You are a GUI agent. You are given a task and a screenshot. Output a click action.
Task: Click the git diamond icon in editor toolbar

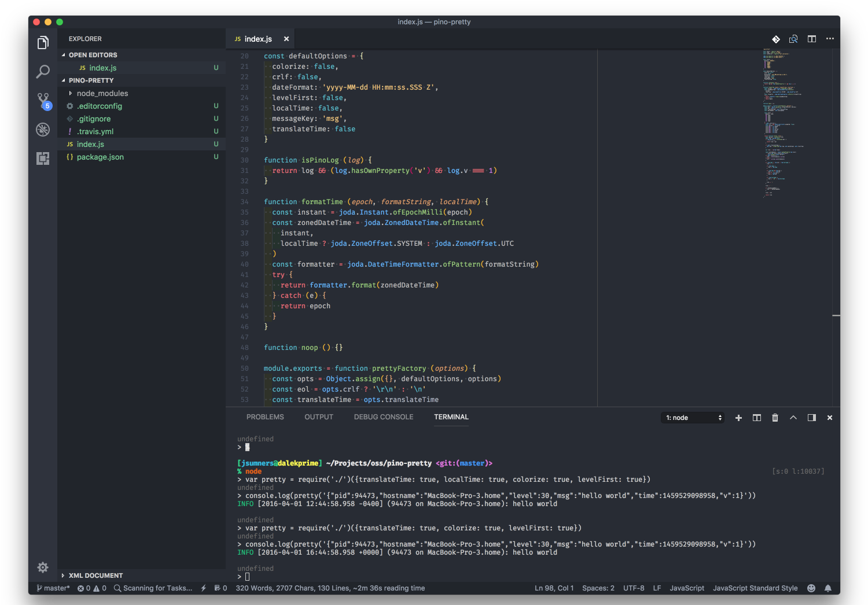(776, 39)
